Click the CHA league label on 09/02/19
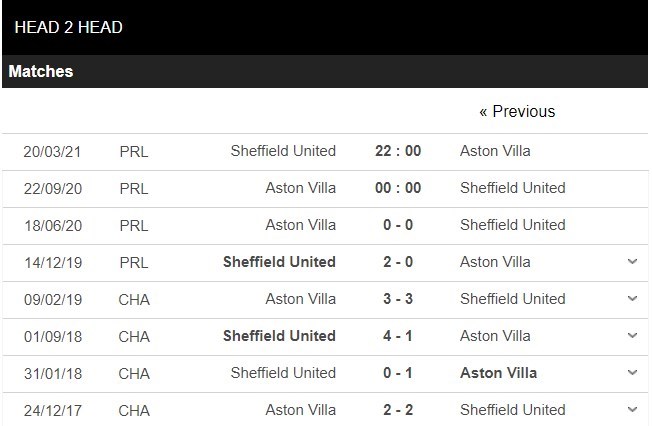The image size is (652, 426). click(133, 299)
